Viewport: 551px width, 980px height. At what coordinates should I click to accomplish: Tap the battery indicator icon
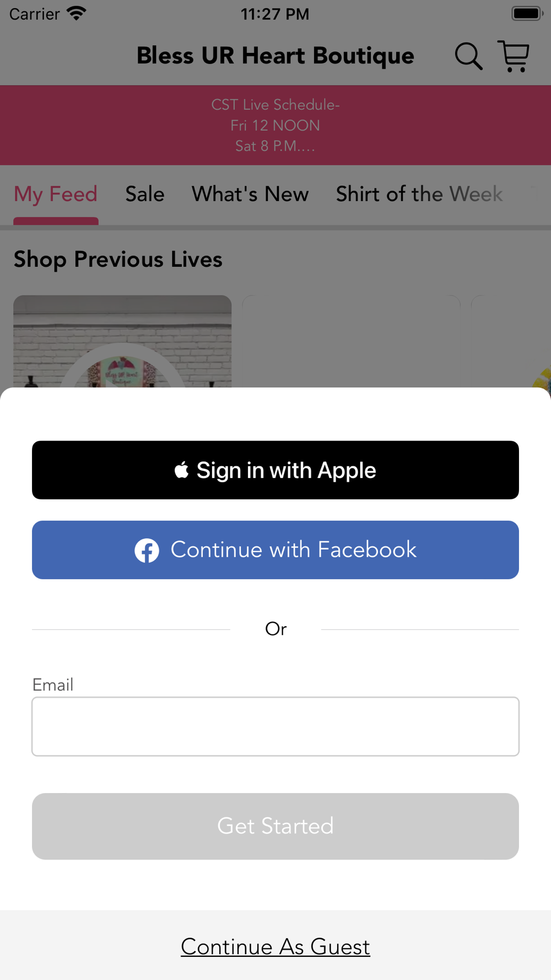pyautogui.click(x=527, y=13)
